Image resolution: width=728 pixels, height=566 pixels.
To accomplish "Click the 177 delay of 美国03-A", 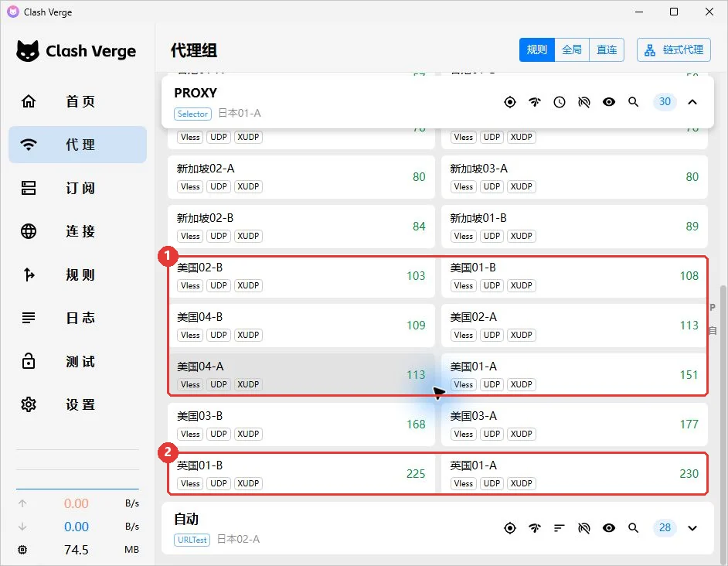I will click(x=689, y=424).
